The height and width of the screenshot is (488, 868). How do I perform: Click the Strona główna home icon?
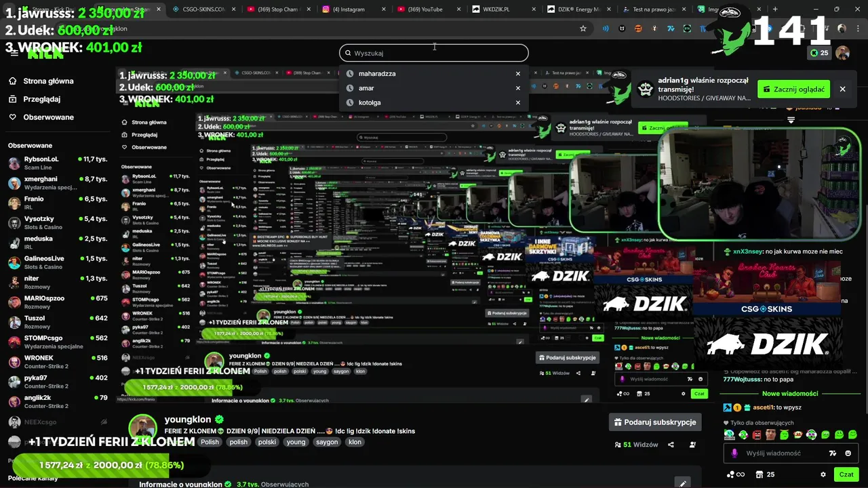[13, 81]
